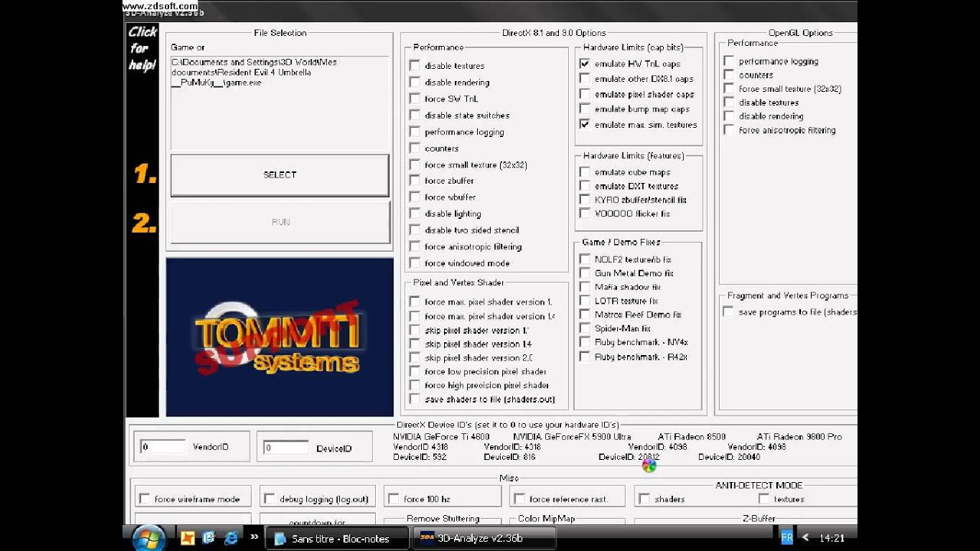Enable anti-detect 'shaders' checkbox
Screen dimensions: 980x551
pyautogui.click(x=644, y=499)
